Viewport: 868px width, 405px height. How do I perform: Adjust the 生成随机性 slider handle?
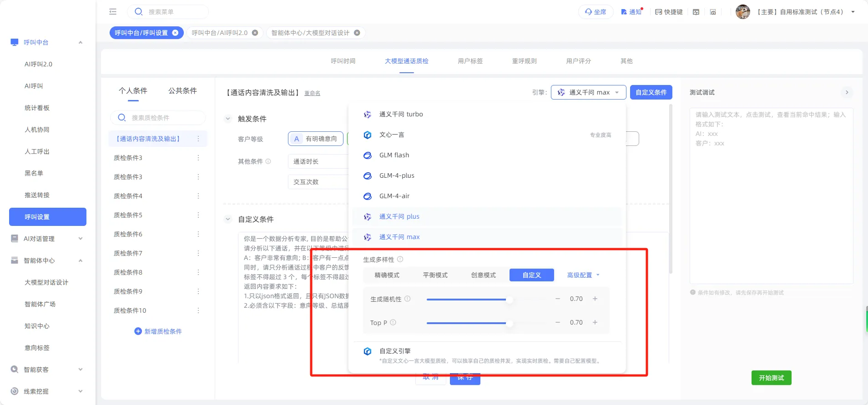[x=510, y=299]
